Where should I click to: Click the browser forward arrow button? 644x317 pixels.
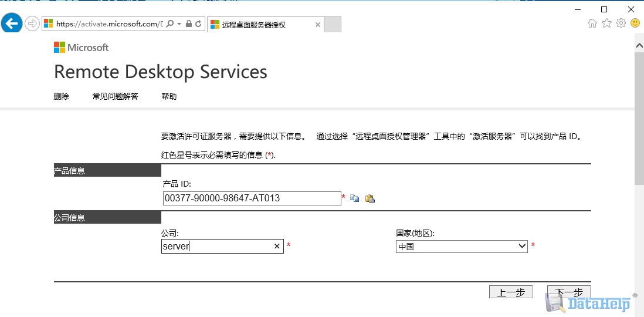click(32, 23)
